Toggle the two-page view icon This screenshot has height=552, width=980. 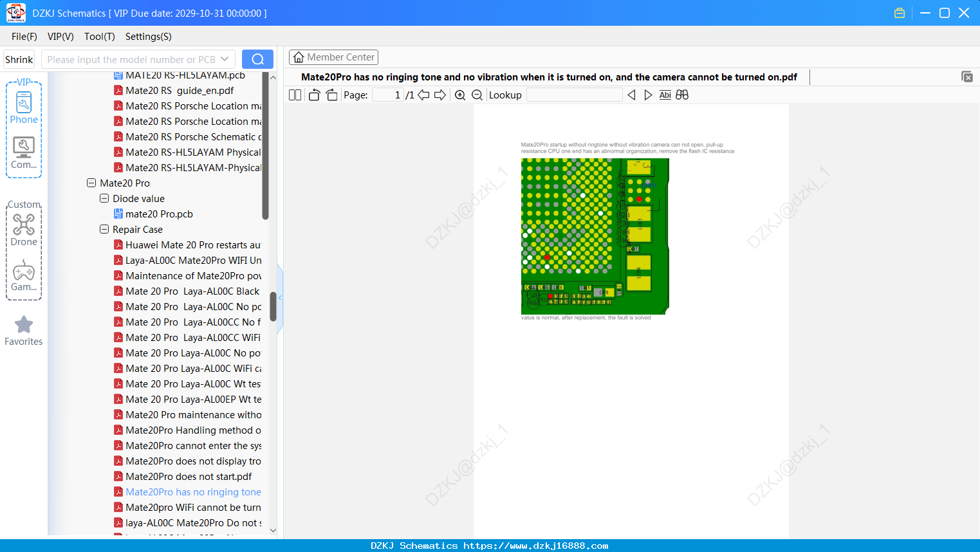click(x=295, y=95)
